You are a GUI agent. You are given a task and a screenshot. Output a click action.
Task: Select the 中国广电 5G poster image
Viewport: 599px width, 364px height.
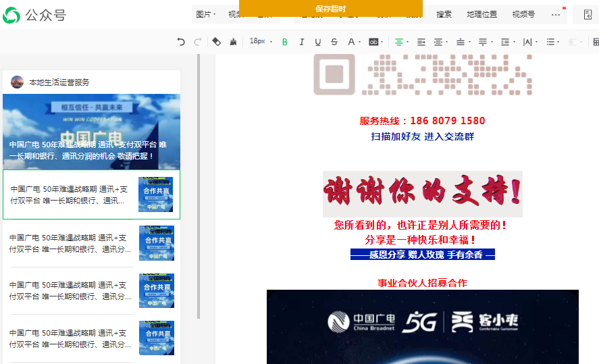(x=423, y=327)
